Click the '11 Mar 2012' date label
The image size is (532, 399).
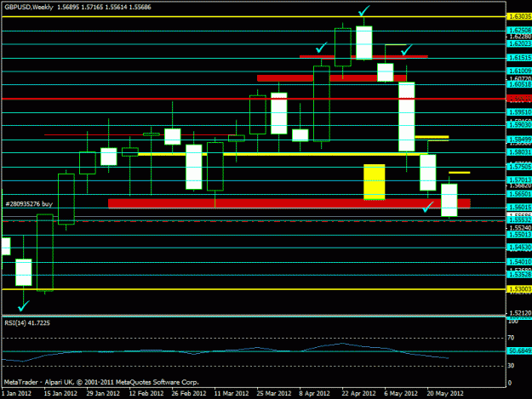(x=232, y=394)
